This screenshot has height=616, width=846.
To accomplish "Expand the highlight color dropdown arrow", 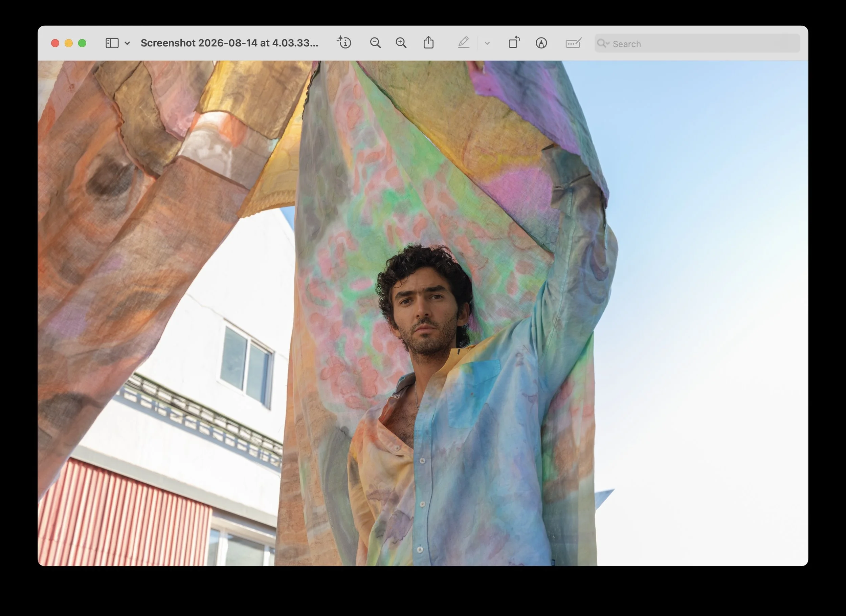I will [487, 43].
